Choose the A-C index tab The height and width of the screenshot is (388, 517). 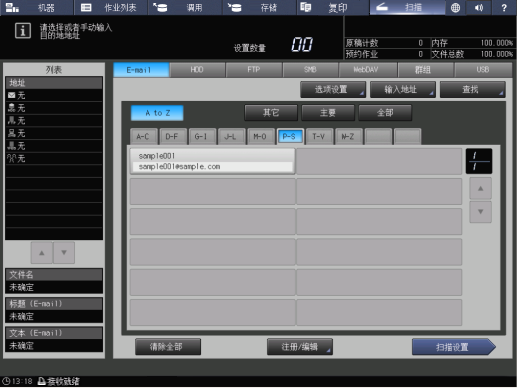click(x=143, y=136)
